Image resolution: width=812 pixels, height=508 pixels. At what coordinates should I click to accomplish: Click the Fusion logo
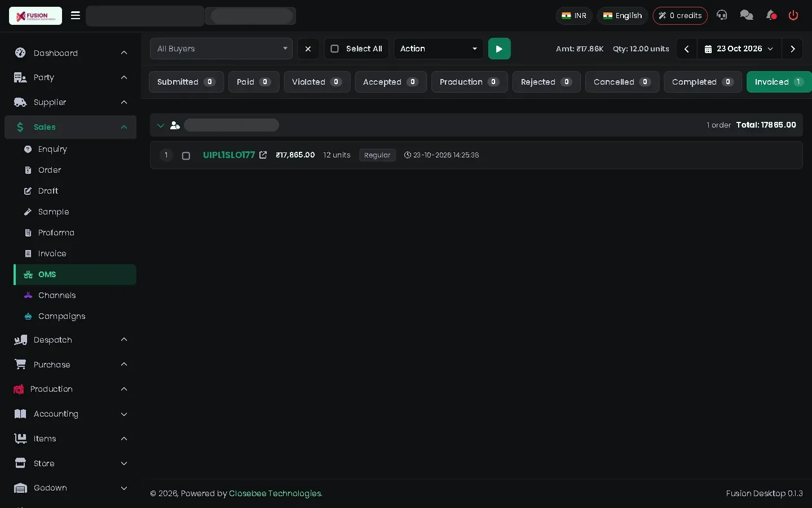[x=36, y=16]
